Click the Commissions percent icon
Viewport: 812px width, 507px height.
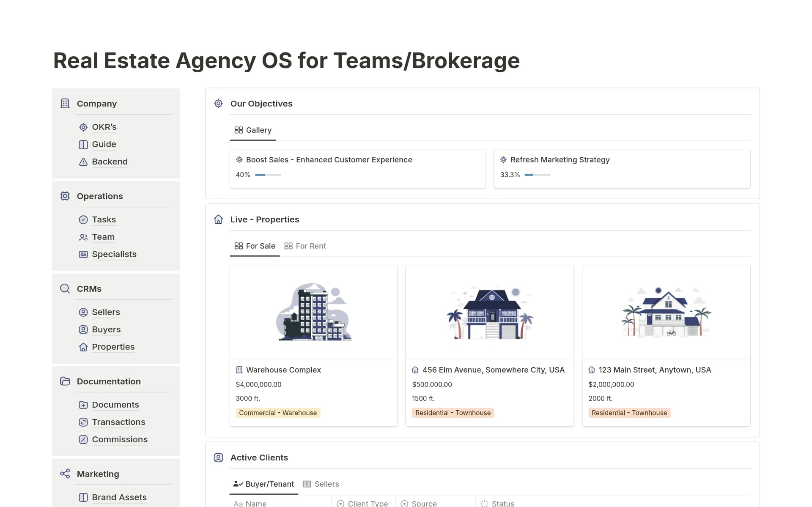83,440
